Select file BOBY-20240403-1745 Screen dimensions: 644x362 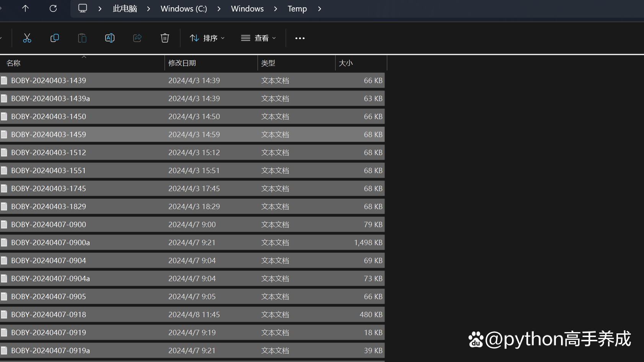point(192,188)
